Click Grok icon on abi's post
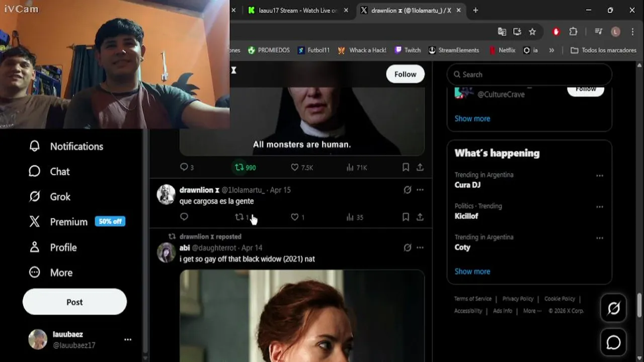The image size is (644, 362). [x=408, y=247]
